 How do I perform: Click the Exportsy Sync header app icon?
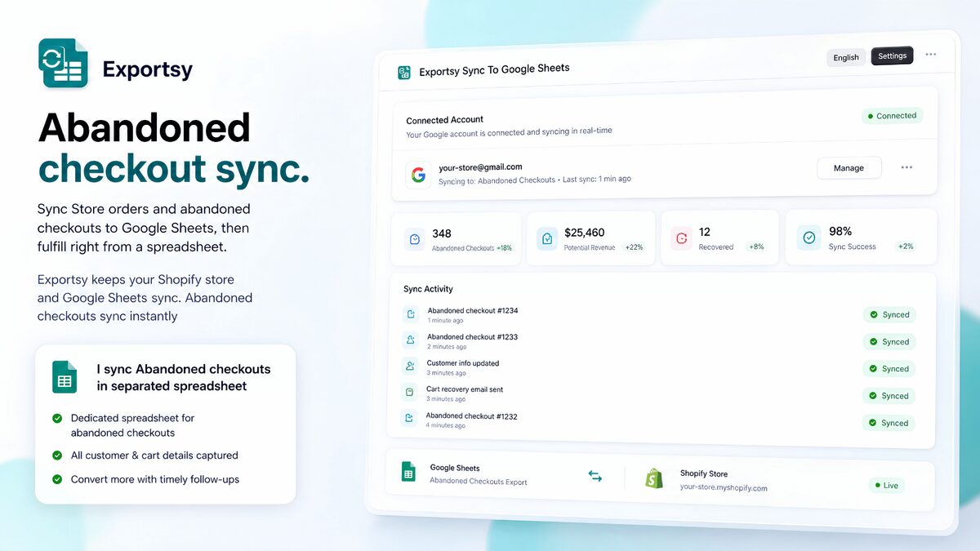pyautogui.click(x=403, y=73)
